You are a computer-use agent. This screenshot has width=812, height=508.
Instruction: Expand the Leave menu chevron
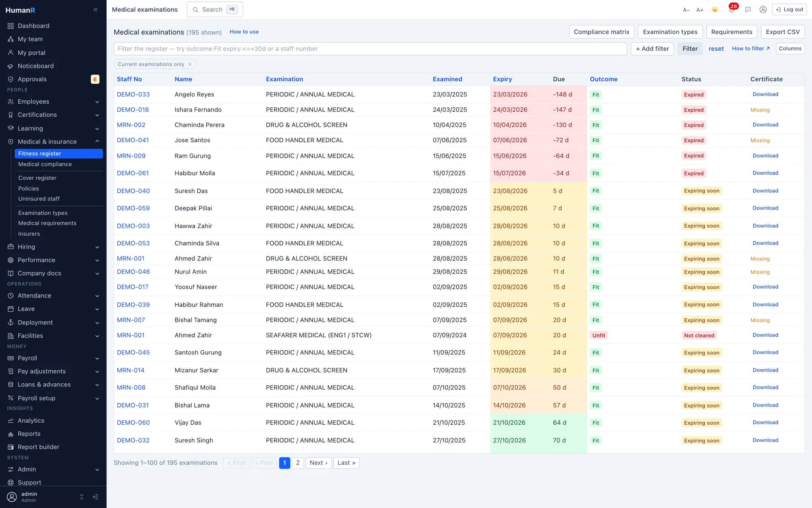[97, 309]
